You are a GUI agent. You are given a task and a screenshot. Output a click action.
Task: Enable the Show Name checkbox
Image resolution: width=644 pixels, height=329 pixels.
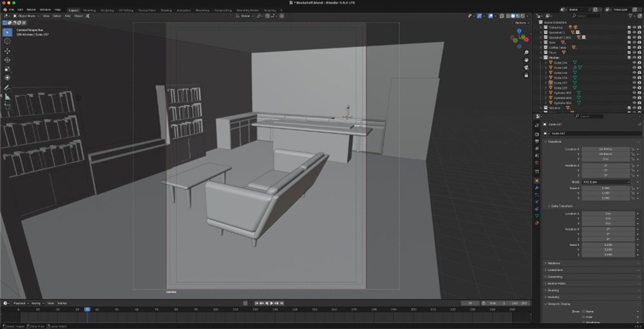click(x=583, y=312)
